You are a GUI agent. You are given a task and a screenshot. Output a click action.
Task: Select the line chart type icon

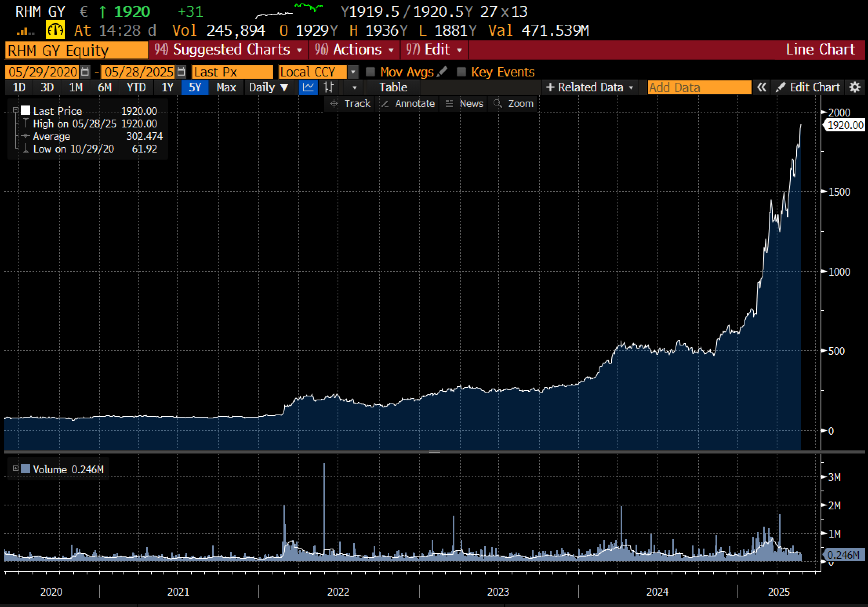click(308, 87)
